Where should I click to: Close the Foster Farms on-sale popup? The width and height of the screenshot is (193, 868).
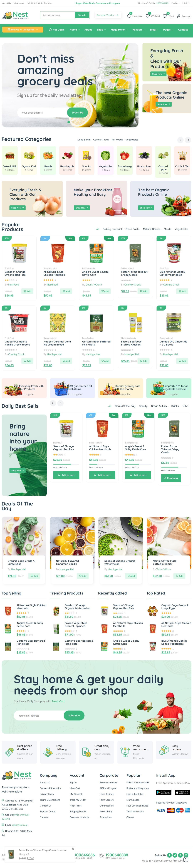pos(73,849)
